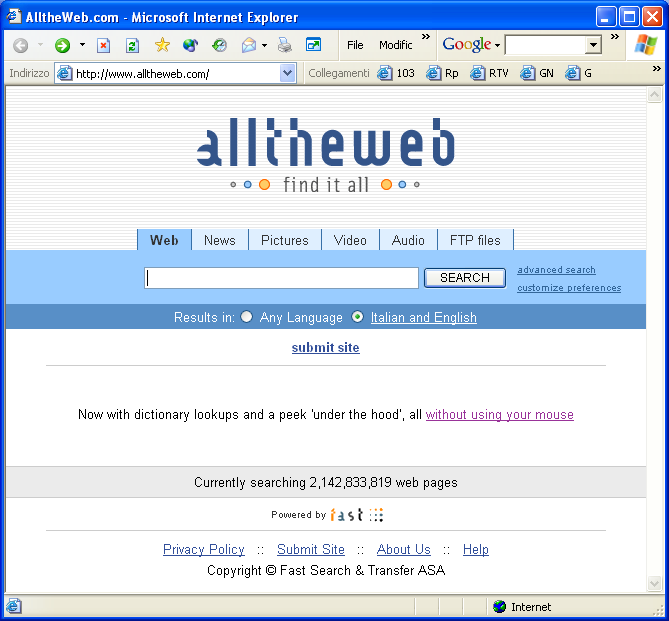
Task: Expand the Google toolbar search box dropdown
Action: coord(593,45)
